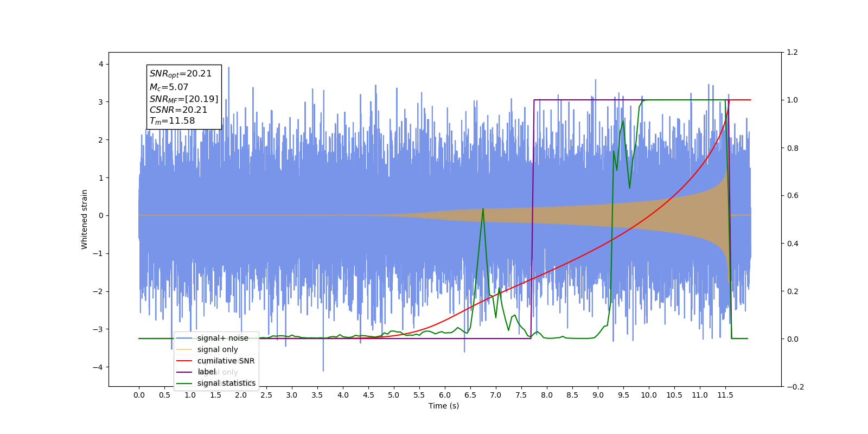Click the CSNR=20.21 annotation text
The image size is (868, 434).
click(178, 110)
